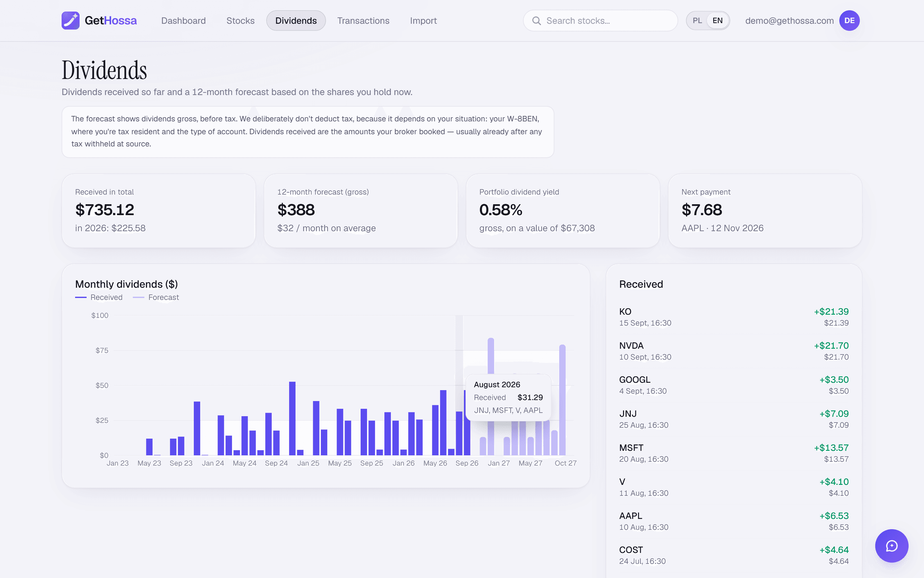Select the GOOGL received dividend row
This screenshot has width=924, height=578.
[734, 385]
